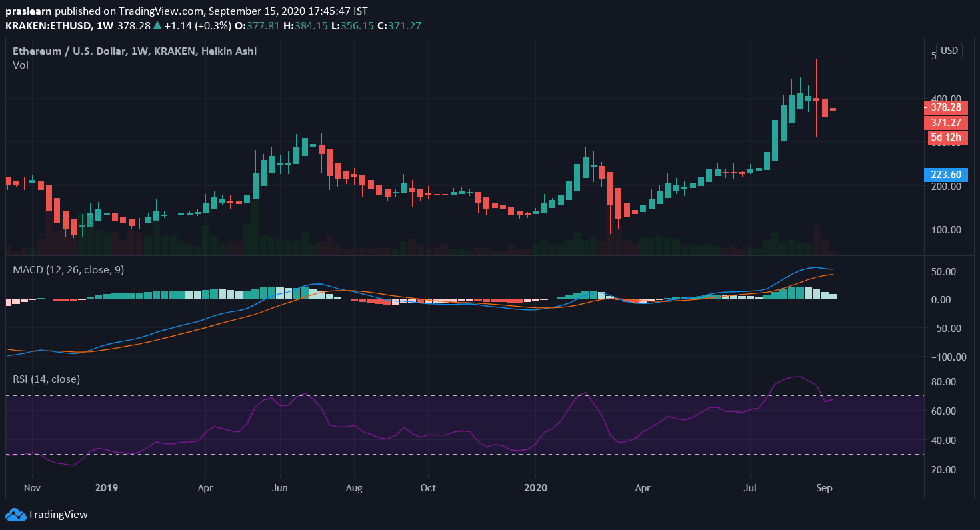Image resolution: width=980 pixels, height=530 pixels.
Task: Select the 2019 marker on time axis
Action: pyautogui.click(x=106, y=487)
